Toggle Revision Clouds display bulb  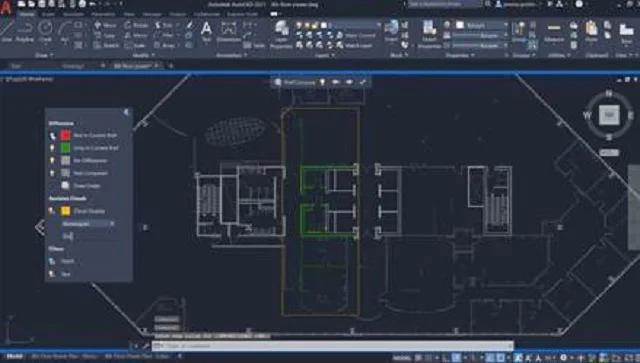52,211
